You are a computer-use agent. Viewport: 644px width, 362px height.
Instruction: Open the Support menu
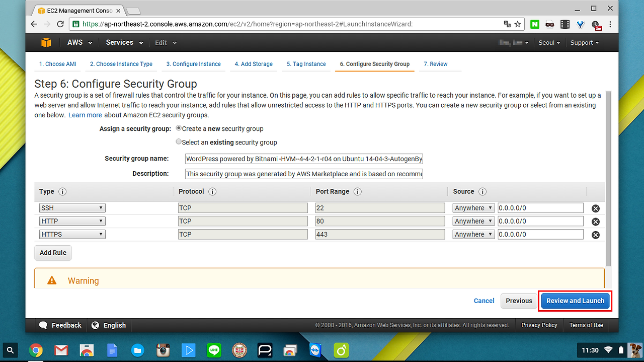(x=584, y=43)
